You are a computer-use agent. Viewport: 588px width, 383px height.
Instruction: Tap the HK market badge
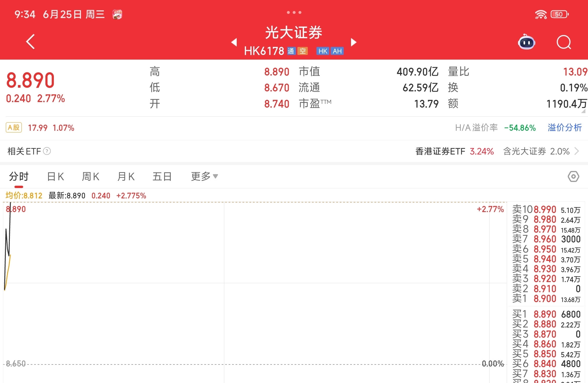click(x=323, y=51)
